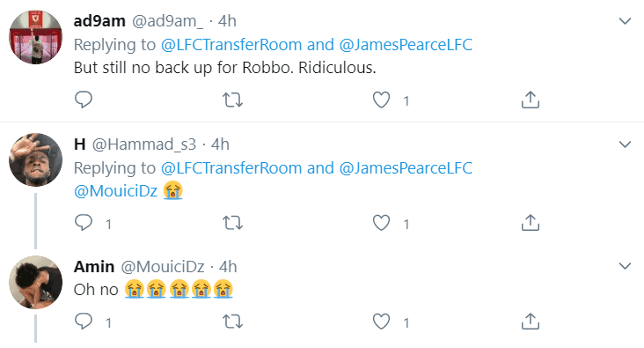Share Amin's "Oh no" tweet
The height and width of the screenshot is (348, 644).
click(x=531, y=322)
